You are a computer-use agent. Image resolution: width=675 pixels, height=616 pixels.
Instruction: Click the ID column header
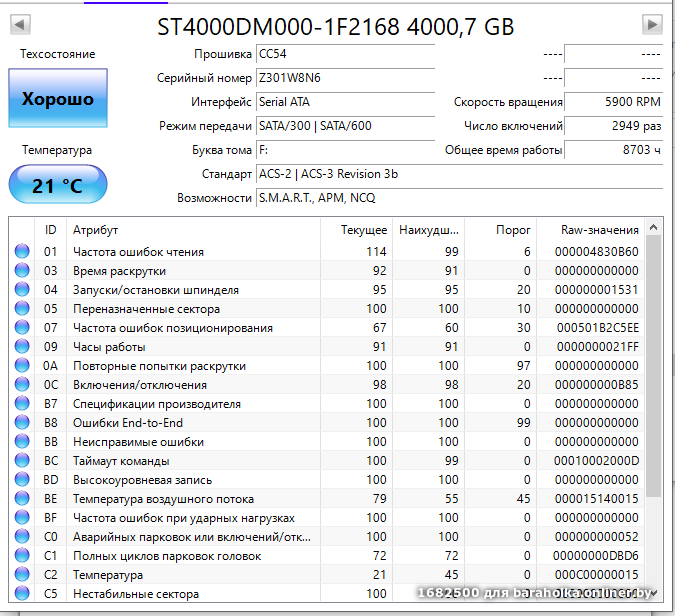50,230
